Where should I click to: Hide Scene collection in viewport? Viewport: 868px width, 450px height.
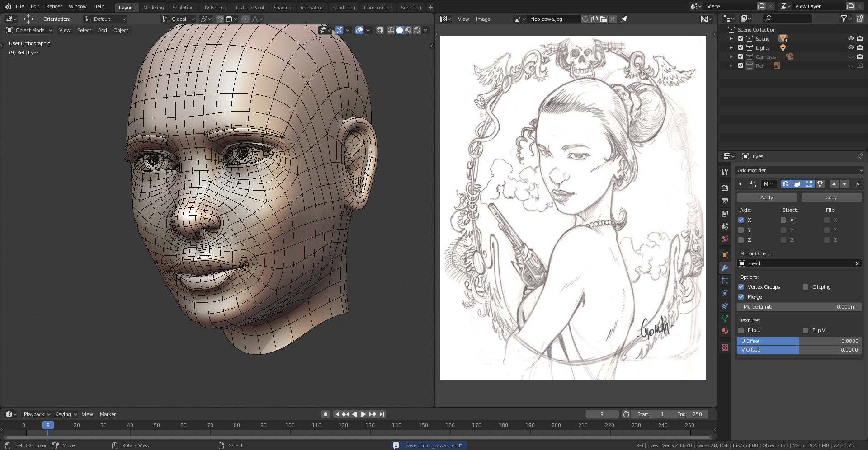pyautogui.click(x=851, y=39)
